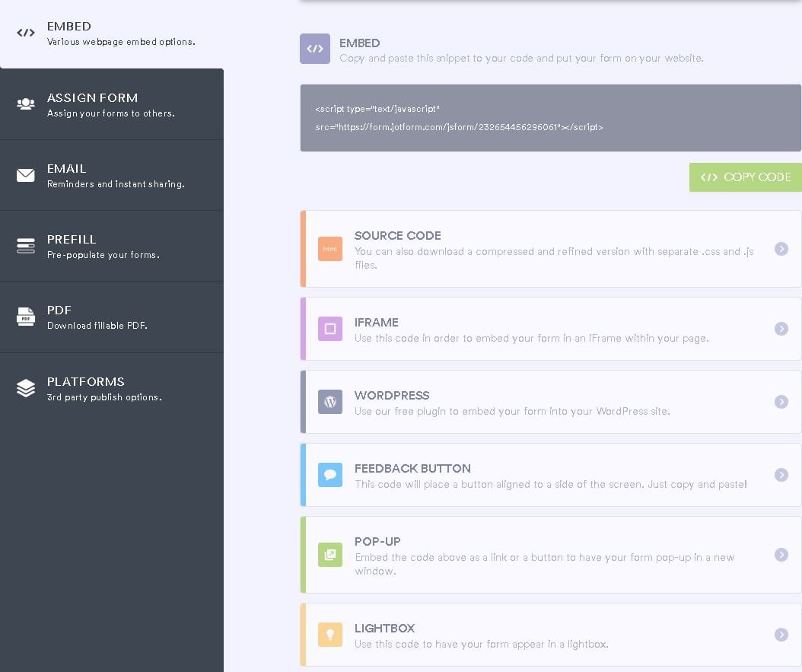Expand the WordPress option arrow
802x672 pixels.
(781, 402)
